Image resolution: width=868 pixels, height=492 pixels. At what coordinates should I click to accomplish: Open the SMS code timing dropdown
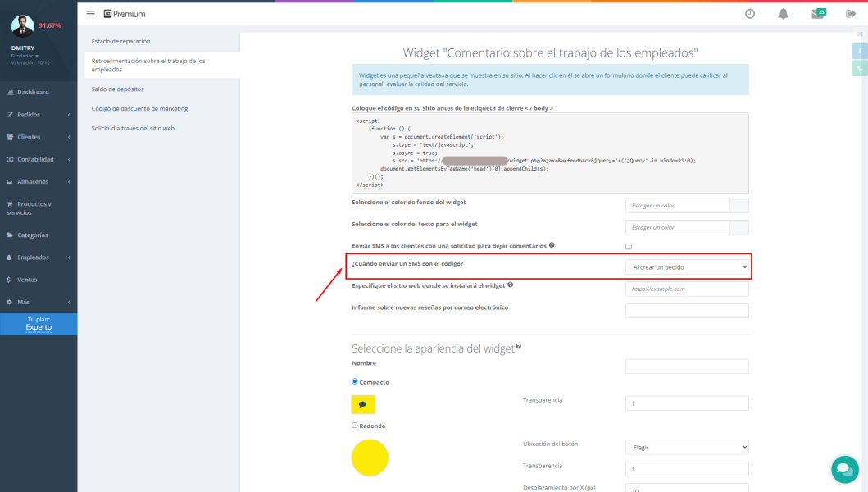687,267
